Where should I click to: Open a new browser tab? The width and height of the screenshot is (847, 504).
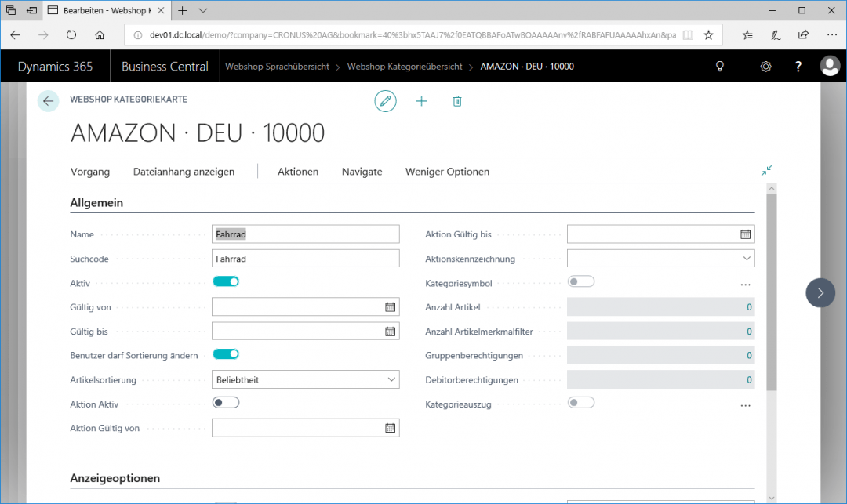tap(183, 10)
